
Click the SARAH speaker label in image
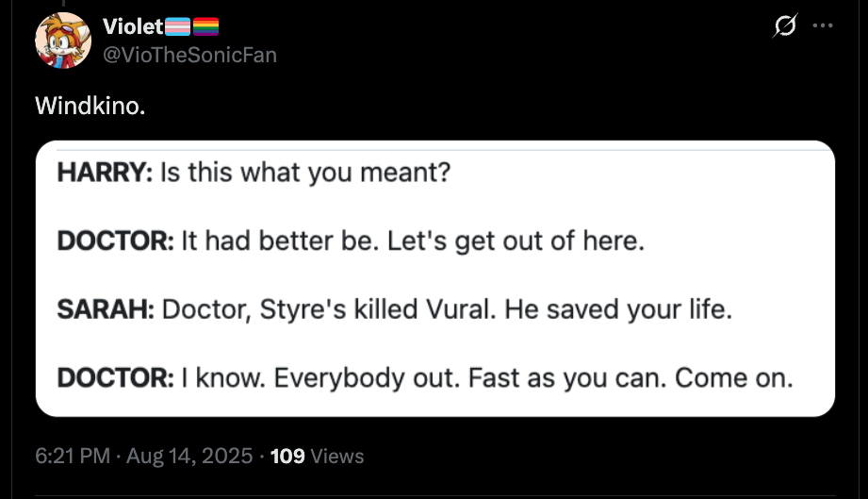pos(104,310)
